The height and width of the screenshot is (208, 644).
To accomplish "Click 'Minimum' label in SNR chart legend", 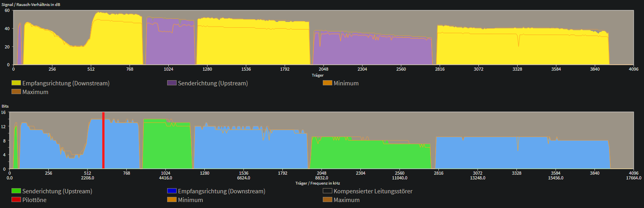I will (x=346, y=83).
